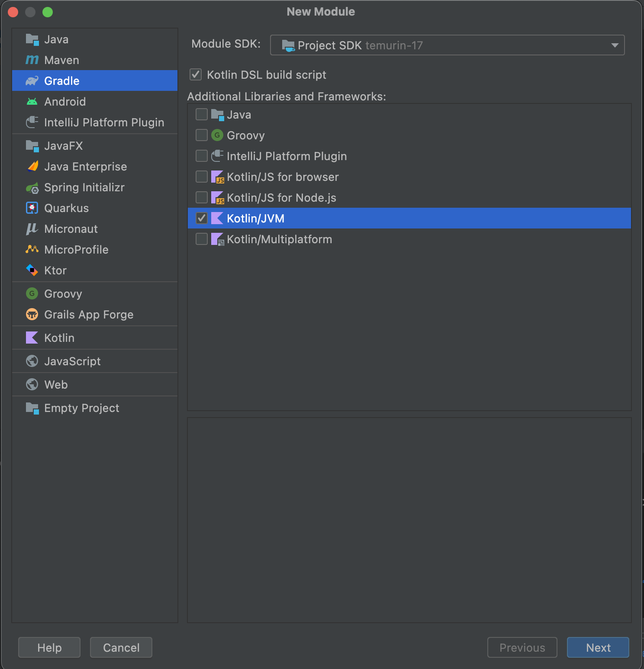Click the Previous button

coord(522,647)
